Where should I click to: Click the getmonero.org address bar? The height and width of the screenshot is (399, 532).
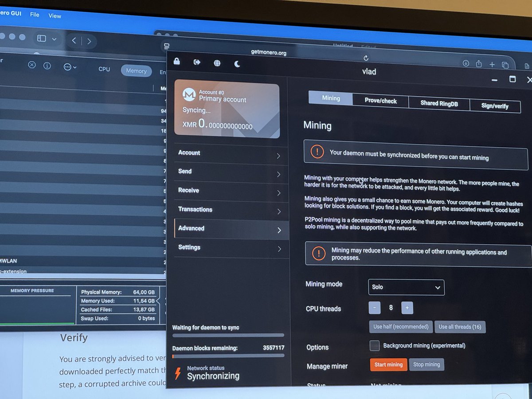269,52
